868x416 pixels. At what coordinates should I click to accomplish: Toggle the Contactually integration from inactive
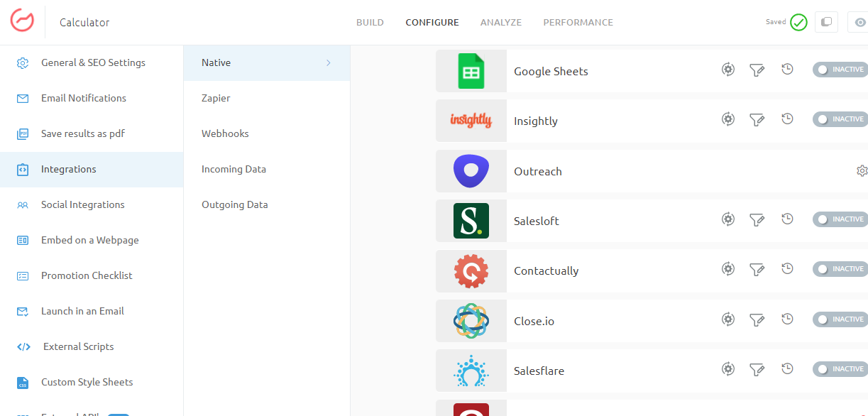840,269
